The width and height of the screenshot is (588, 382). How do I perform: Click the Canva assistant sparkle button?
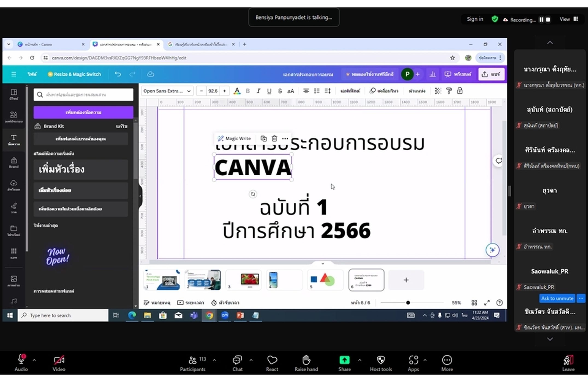492,250
